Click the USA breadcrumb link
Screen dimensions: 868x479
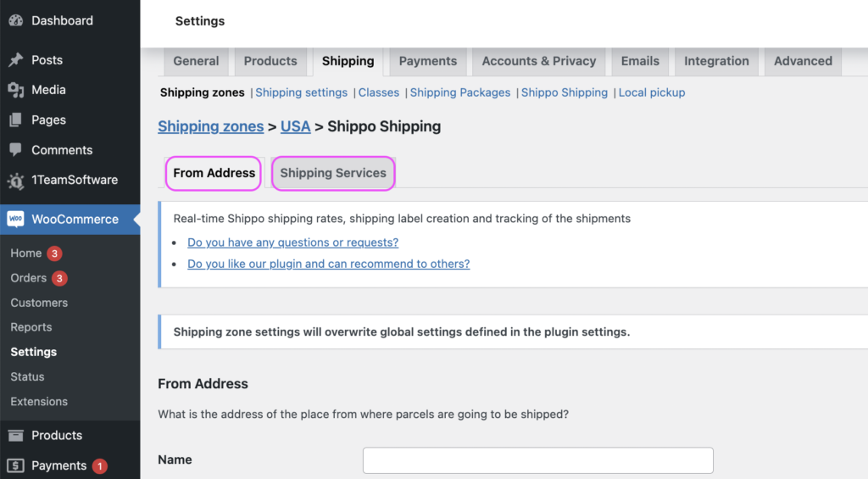click(x=295, y=126)
